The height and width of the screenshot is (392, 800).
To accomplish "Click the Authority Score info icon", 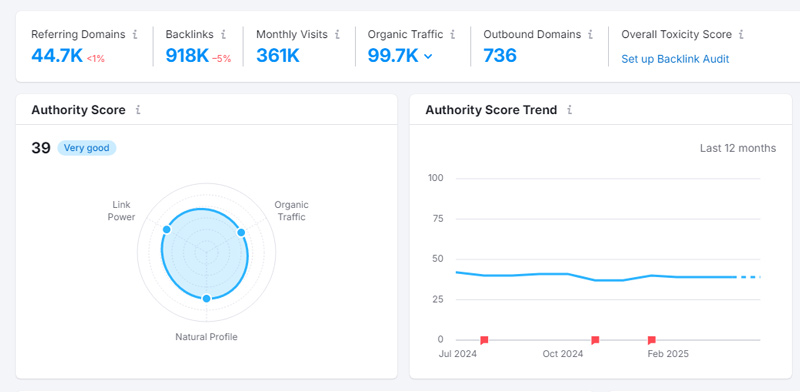I will tap(138, 110).
